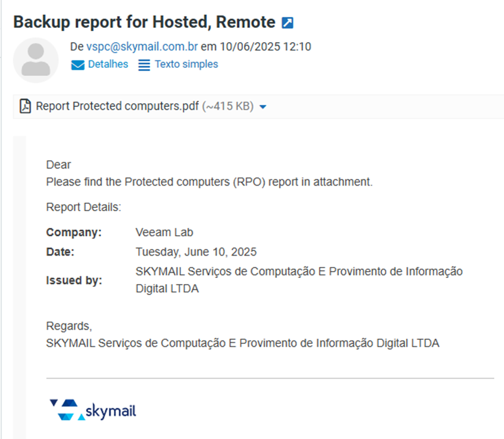Click the Skymail logo in signature

tap(93, 409)
